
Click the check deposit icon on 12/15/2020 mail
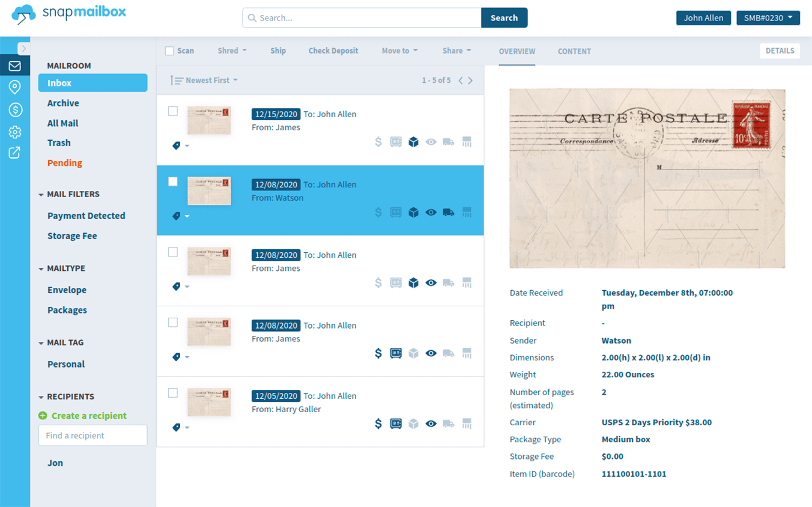point(396,142)
